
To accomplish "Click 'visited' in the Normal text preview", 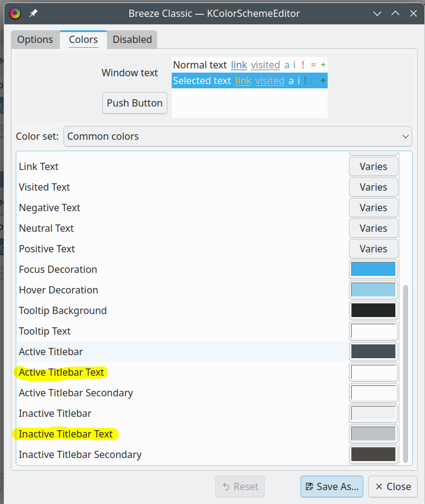I will (x=265, y=65).
